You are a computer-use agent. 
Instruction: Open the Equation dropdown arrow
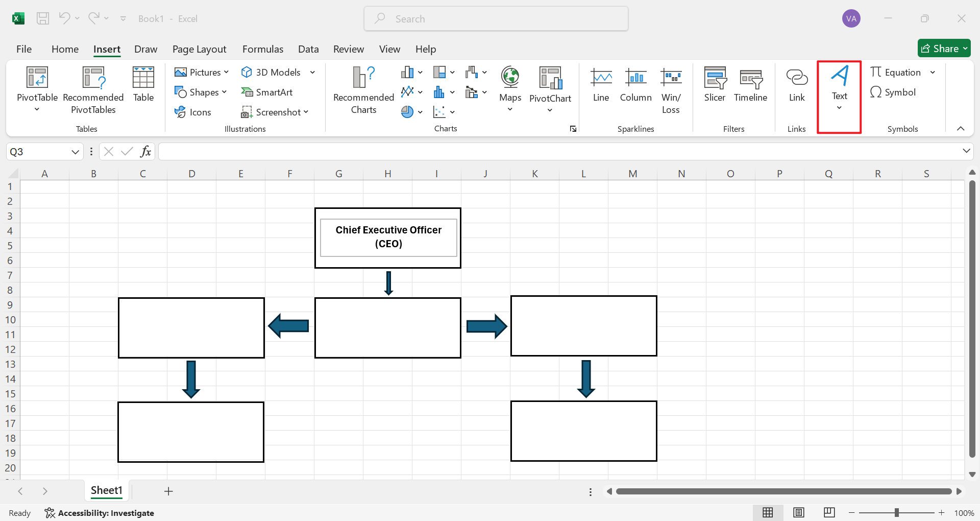pyautogui.click(x=934, y=72)
